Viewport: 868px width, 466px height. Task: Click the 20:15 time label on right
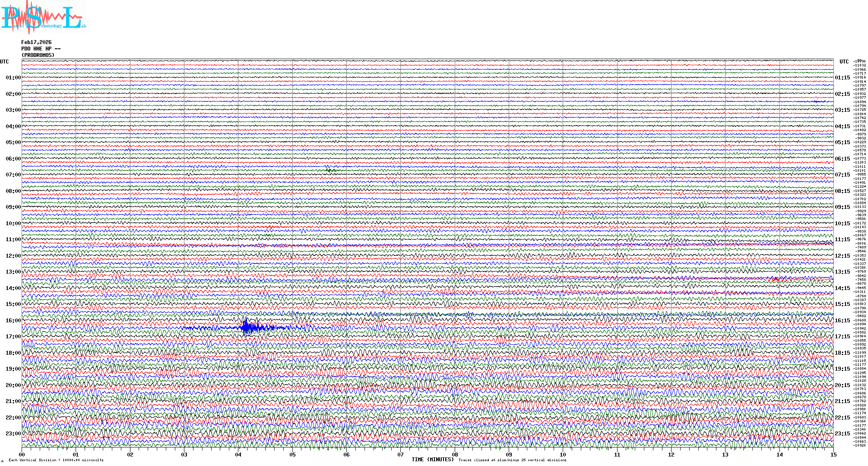[842, 385]
